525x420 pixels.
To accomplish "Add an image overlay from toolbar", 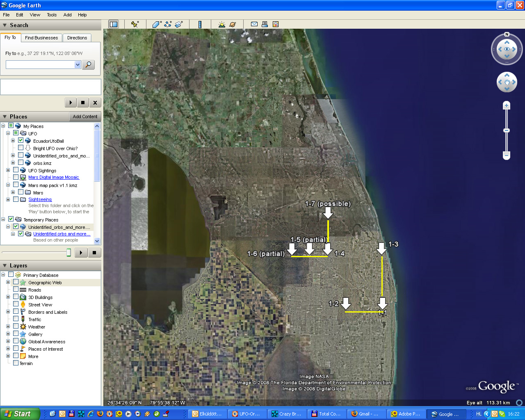I will click(x=179, y=24).
